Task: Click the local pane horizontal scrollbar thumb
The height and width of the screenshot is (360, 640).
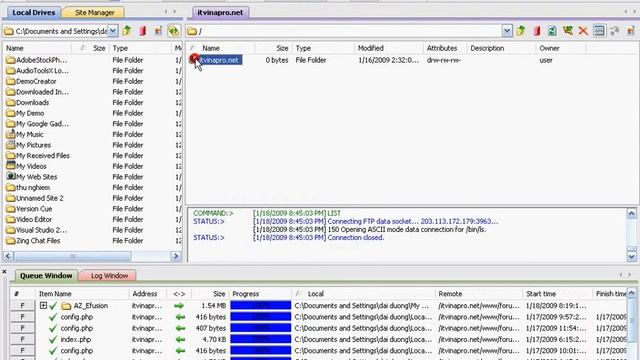Action: (73, 256)
